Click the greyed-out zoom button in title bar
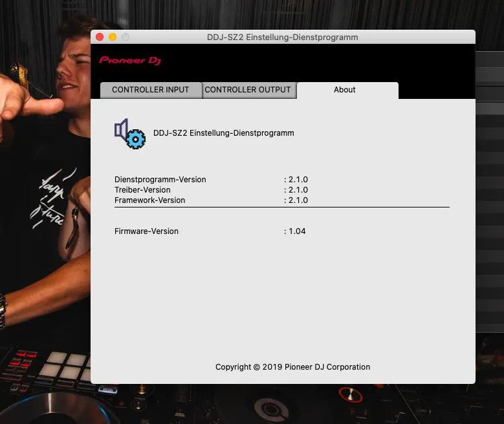 pos(126,37)
